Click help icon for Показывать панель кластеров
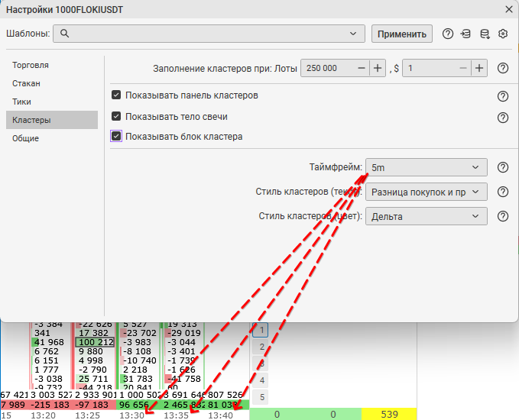This screenshot has width=519, height=420. click(x=503, y=96)
